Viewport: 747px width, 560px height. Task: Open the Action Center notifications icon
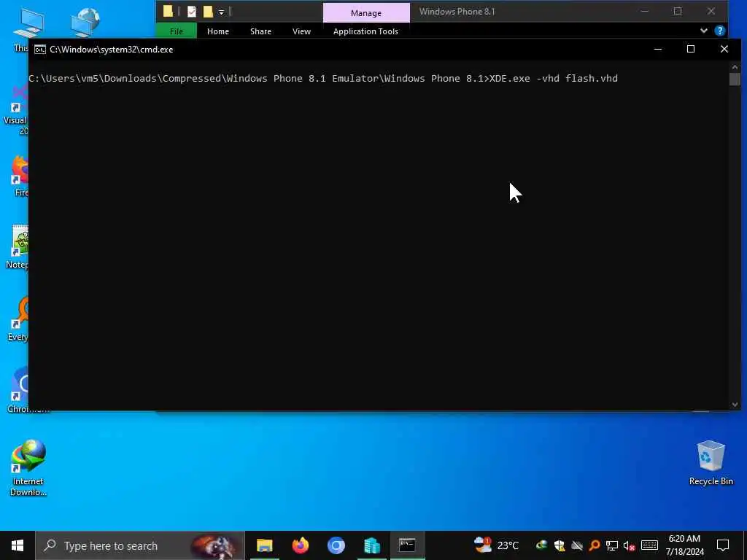pos(723,545)
